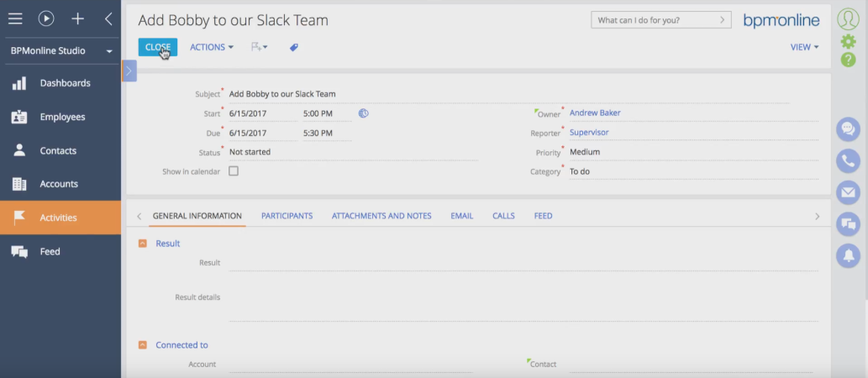Viewport: 868px width, 378px height.
Task: Open the user profile icon
Action: [x=848, y=19]
